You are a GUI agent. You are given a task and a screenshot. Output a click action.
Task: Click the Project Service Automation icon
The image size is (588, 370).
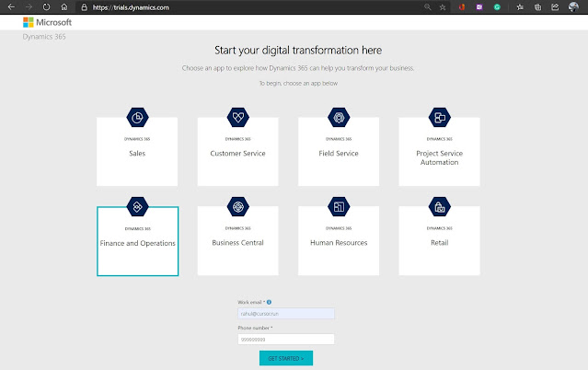tap(440, 118)
